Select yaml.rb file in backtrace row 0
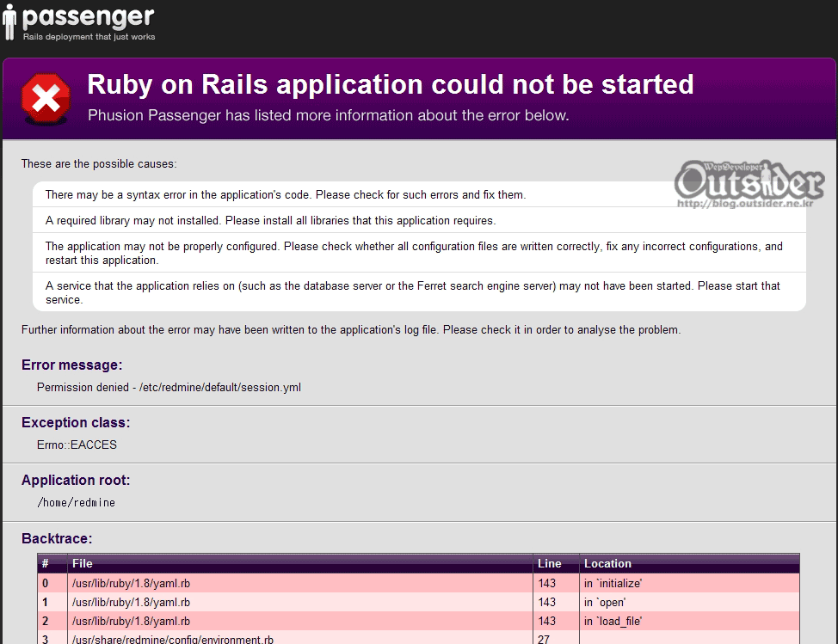 click(131, 583)
